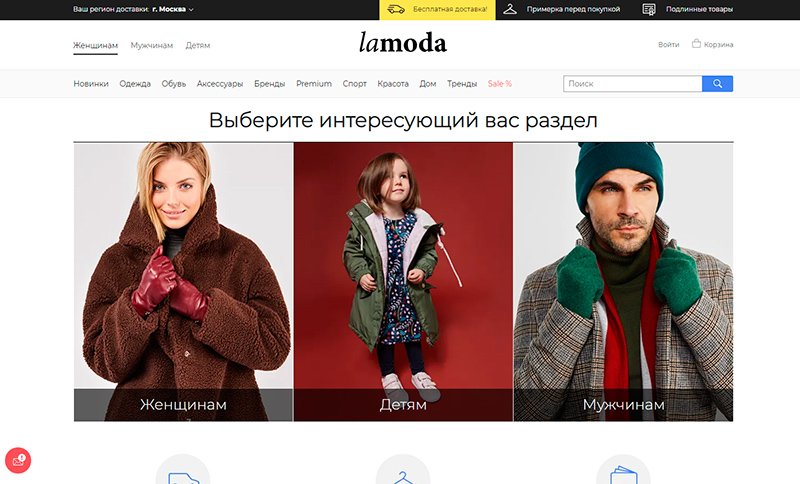The height and width of the screenshot is (484, 800).
Task: Click the Войти login link
Action: pyautogui.click(x=668, y=45)
